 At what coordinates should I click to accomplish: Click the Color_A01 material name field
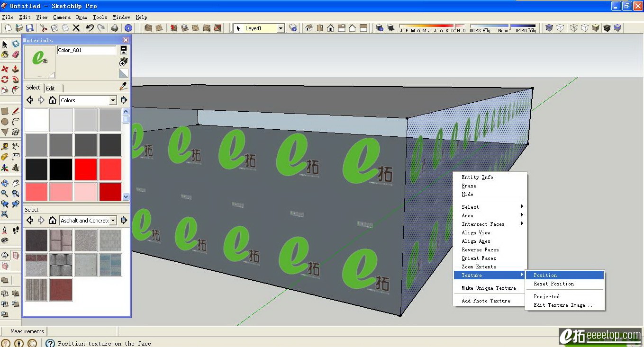pos(87,50)
